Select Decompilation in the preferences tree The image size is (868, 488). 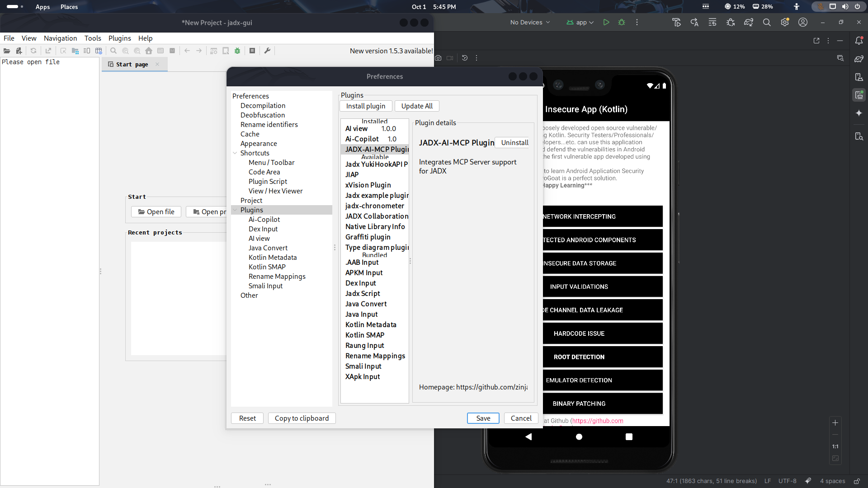pos(263,106)
